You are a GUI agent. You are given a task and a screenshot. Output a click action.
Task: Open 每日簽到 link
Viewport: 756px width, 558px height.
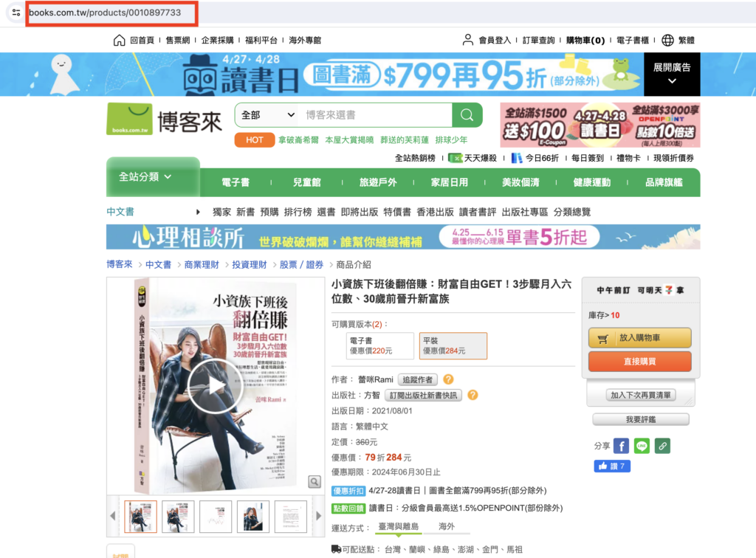(587, 158)
